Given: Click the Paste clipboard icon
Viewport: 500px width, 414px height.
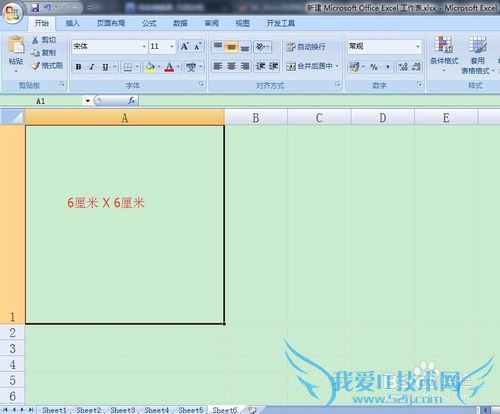Looking at the screenshot, I should [16, 45].
